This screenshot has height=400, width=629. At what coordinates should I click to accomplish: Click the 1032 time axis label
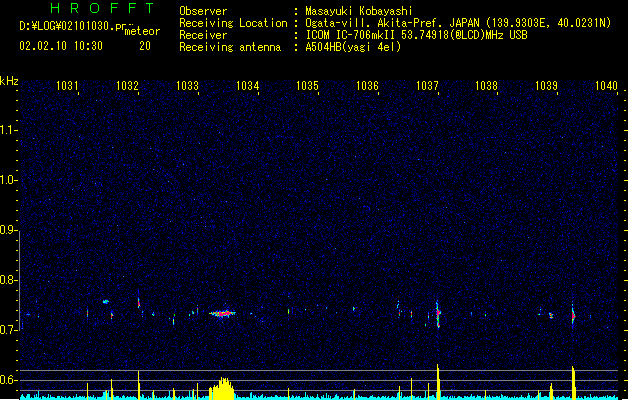point(128,85)
